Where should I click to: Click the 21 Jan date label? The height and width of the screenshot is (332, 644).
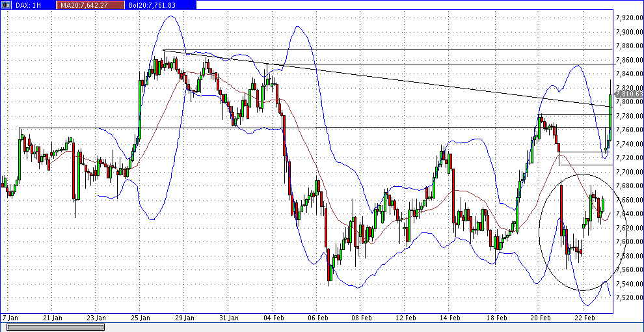pos(53,318)
